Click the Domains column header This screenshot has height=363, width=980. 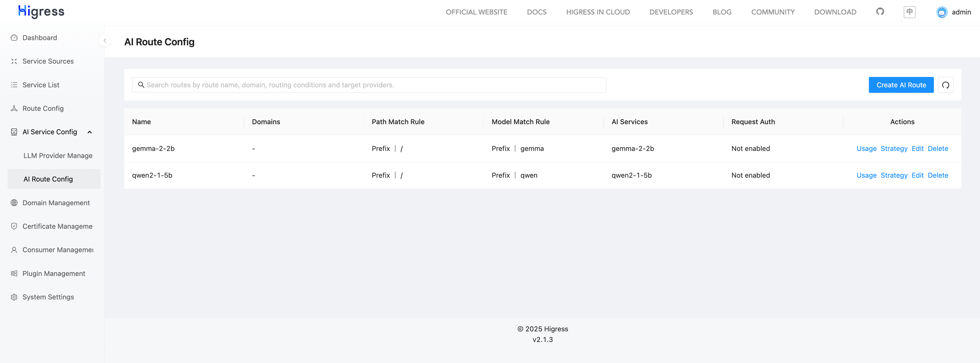(x=266, y=122)
